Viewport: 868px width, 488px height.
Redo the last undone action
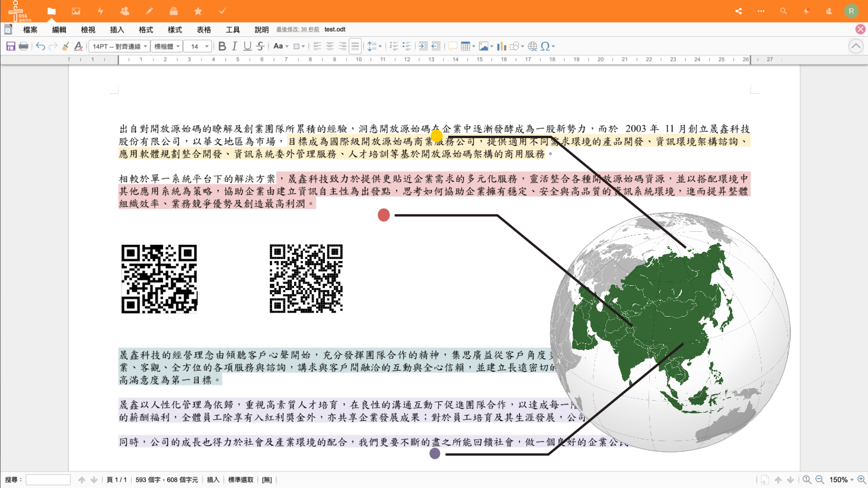[53, 46]
